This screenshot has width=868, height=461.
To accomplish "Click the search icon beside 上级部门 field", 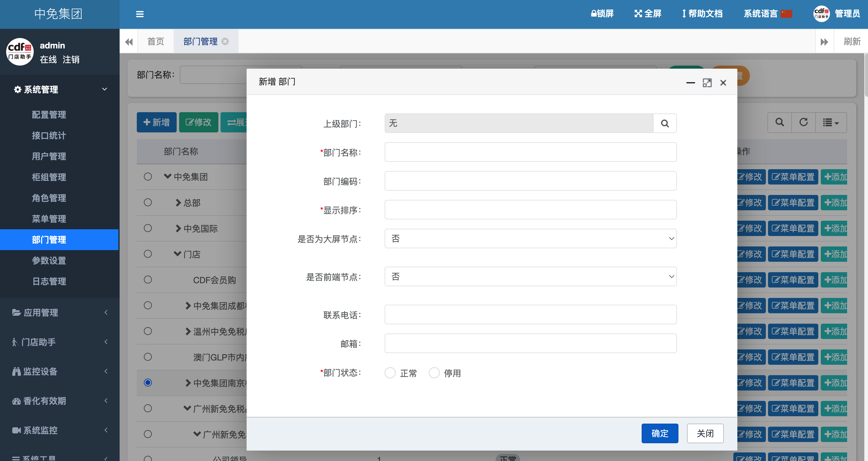I will click(664, 123).
